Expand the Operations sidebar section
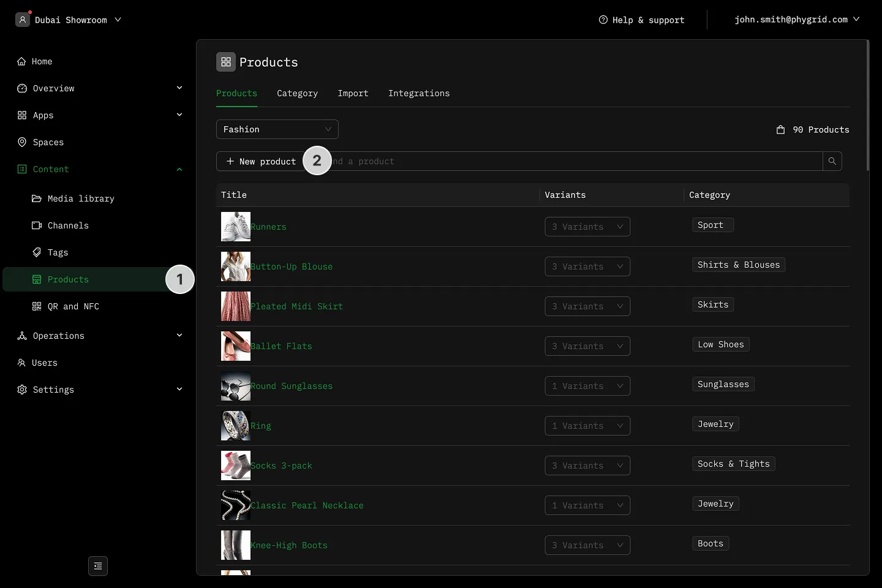This screenshot has height=588, width=882. [x=179, y=335]
